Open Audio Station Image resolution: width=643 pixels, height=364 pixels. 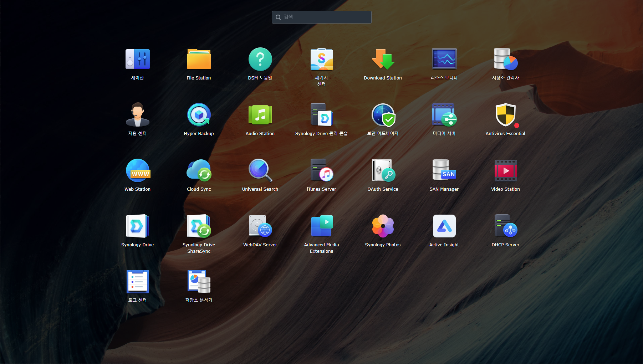(x=260, y=115)
